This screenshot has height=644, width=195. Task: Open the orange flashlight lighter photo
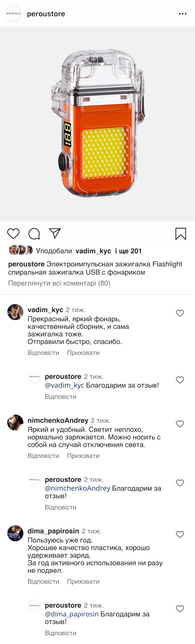[97, 124]
